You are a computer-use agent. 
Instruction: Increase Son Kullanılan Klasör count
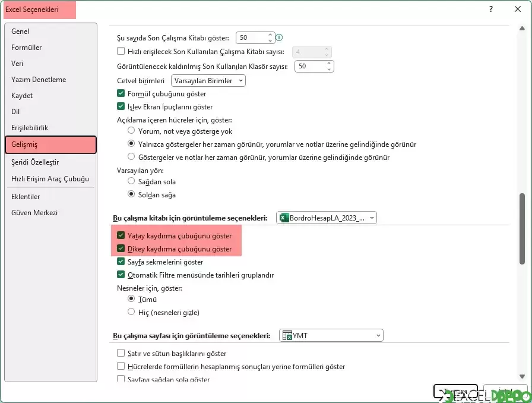329,63
